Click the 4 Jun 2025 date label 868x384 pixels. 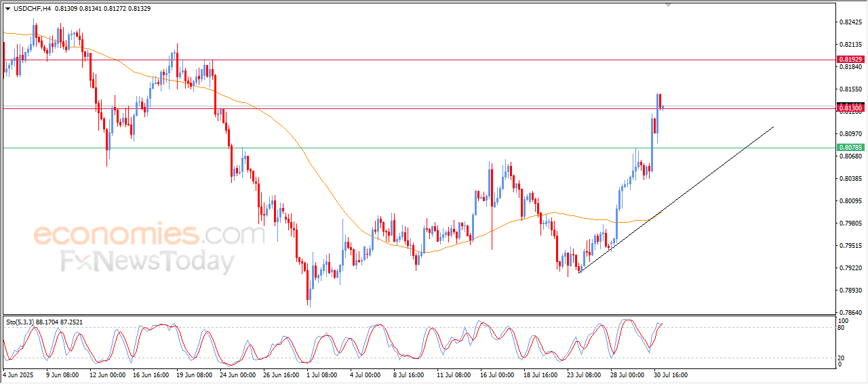point(17,374)
